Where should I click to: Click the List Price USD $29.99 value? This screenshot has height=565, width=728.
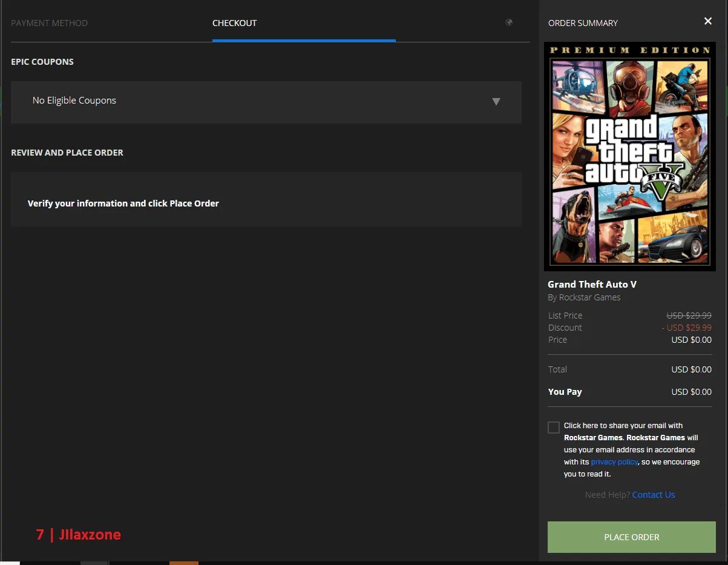pyautogui.click(x=689, y=316)
